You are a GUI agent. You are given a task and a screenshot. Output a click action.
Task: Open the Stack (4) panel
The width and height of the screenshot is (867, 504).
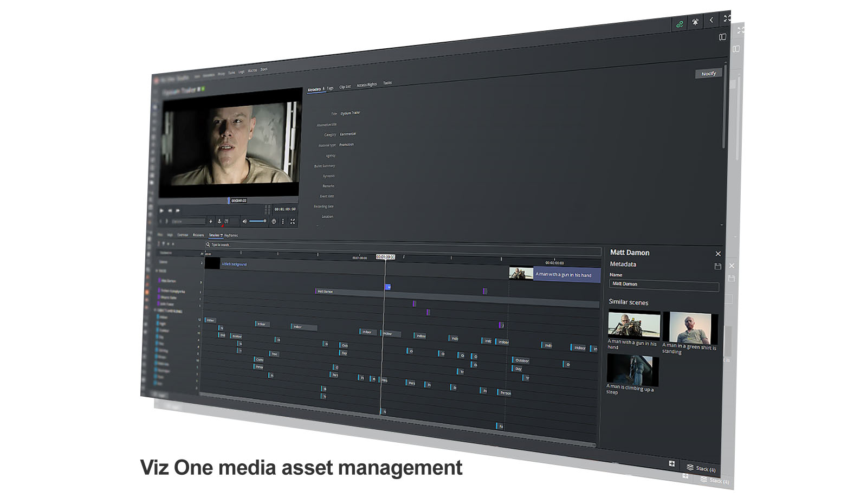(701, 468)
